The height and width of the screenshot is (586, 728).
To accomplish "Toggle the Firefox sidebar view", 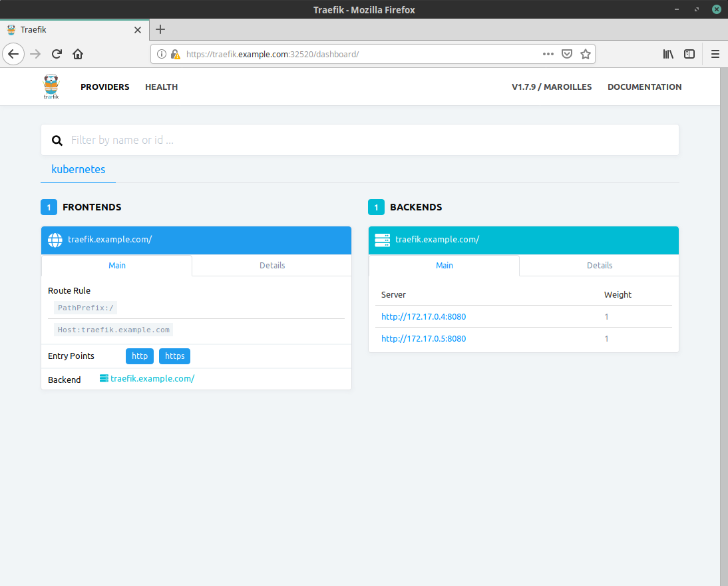I will click(689, 54).
